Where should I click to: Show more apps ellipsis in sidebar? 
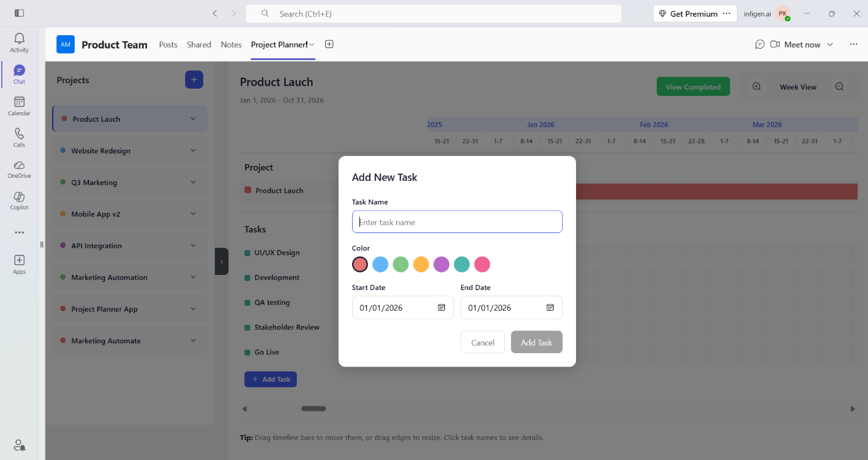19,232
